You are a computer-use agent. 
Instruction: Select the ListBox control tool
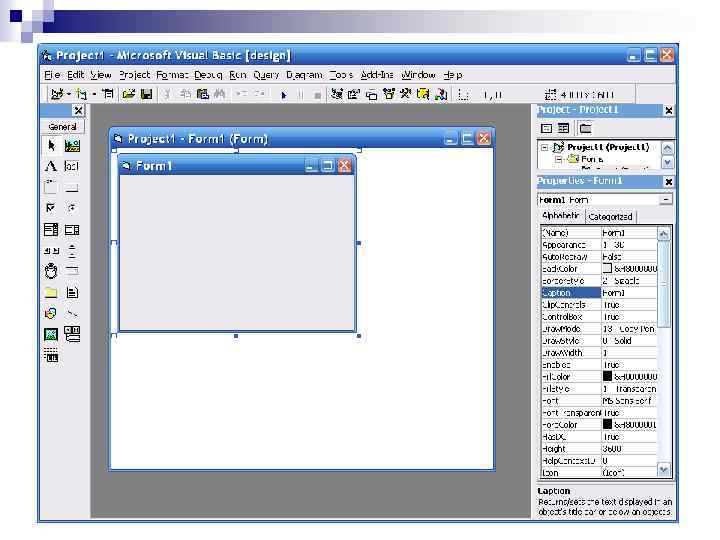(72, 229)
